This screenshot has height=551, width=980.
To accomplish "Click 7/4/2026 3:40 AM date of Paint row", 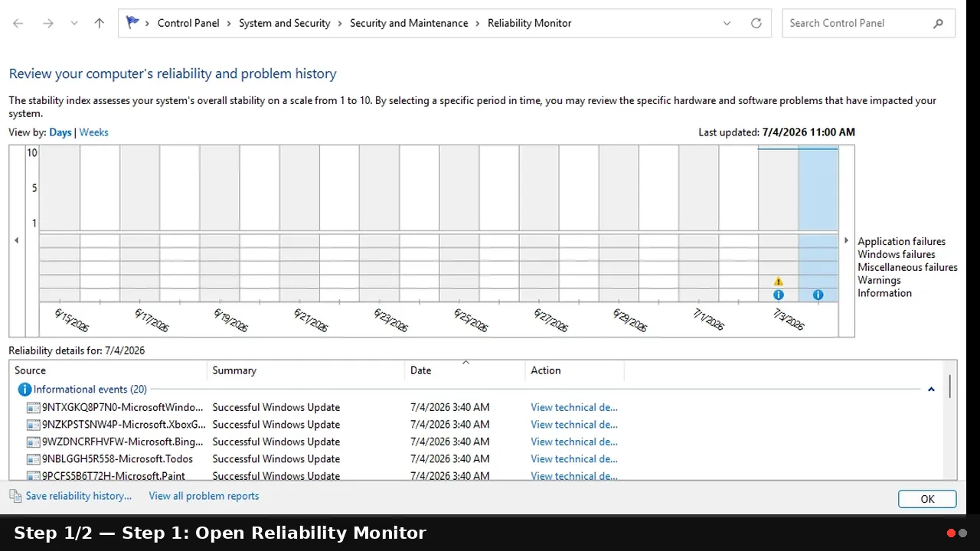I will click(450, 475).
